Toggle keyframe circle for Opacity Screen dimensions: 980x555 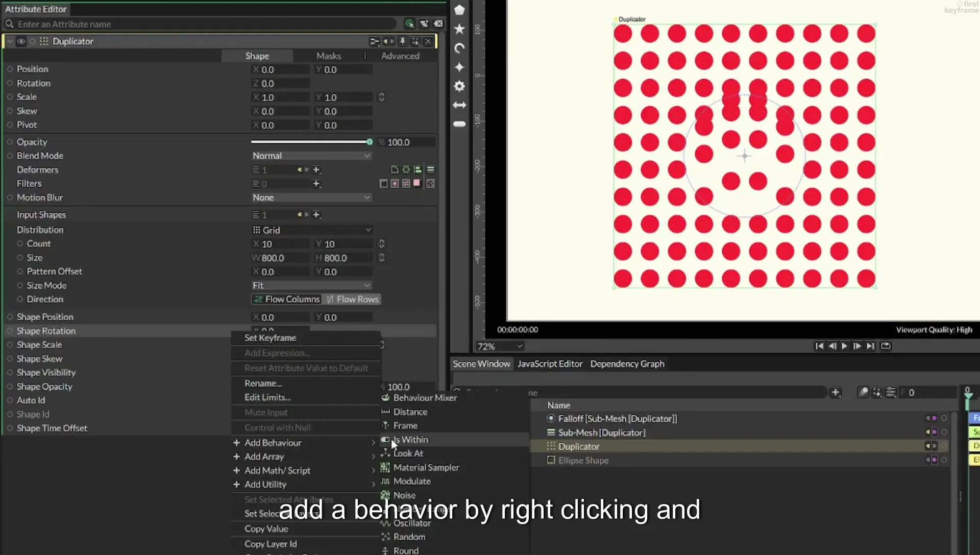click(x=10, y=142)
